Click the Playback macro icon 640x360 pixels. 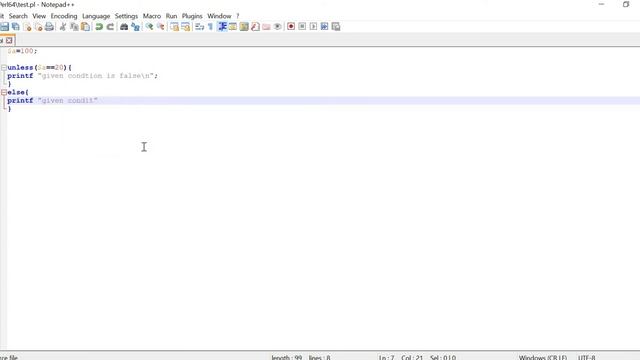pyautogui.click(x=313, y=27)
